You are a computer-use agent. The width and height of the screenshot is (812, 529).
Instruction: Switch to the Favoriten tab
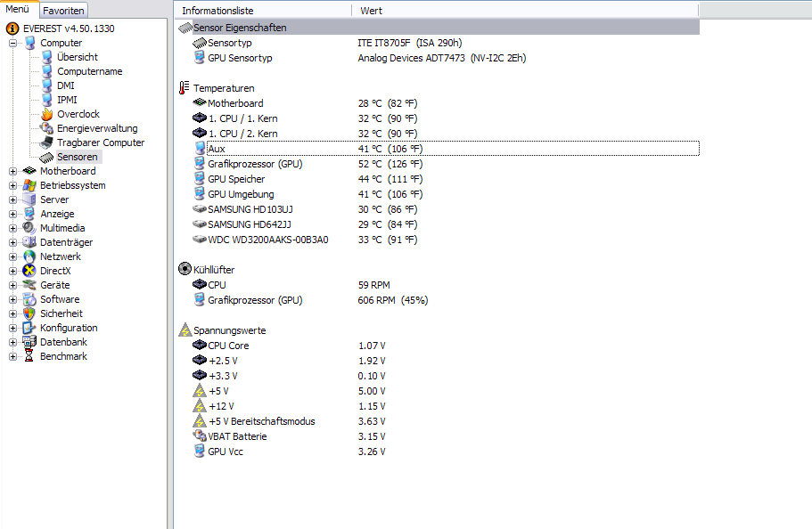pos(63,10)
